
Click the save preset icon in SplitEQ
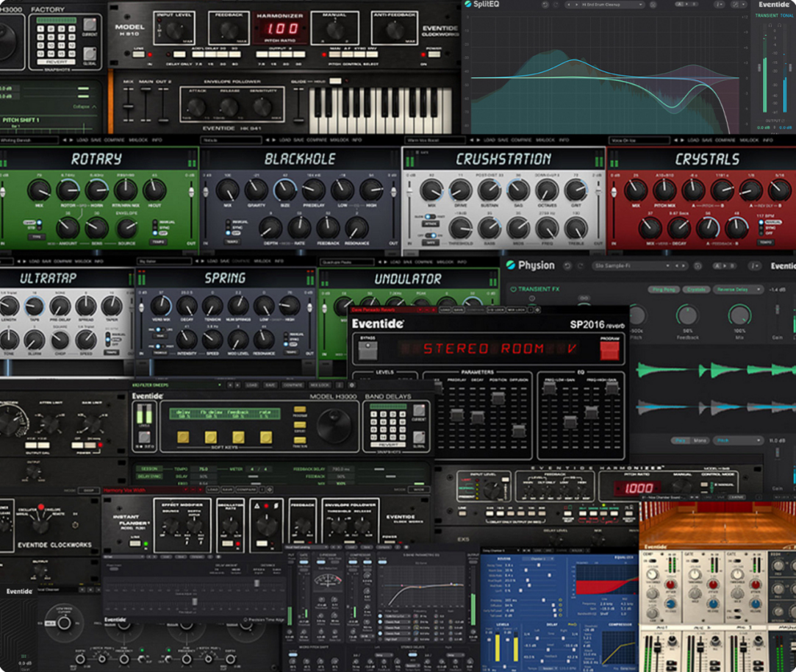[653, 4]
